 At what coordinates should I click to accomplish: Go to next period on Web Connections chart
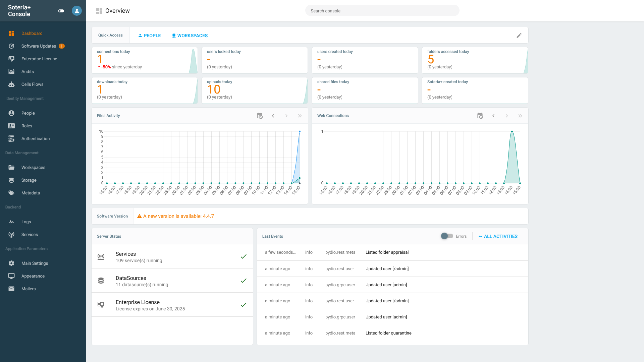click(x=507, y=116)
